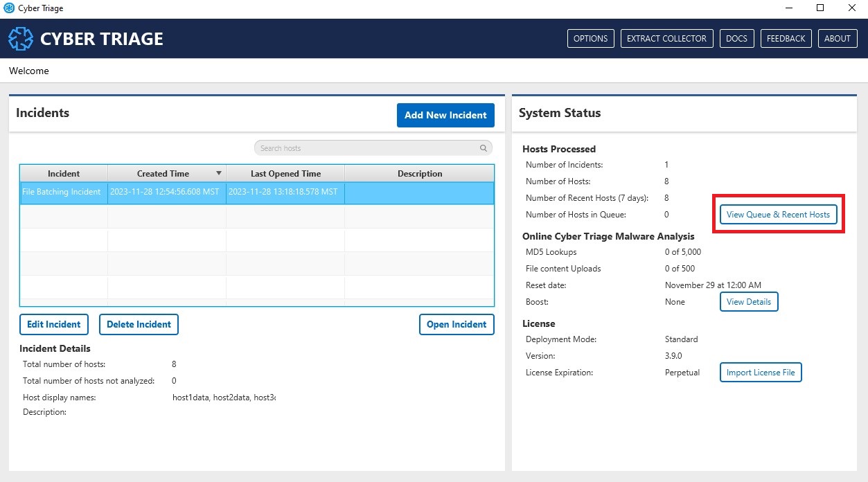The height and width of the screenshot is (482, 868).
Task: Click the Cyber Triage logo icon
Action: click(x=21, y=39)
